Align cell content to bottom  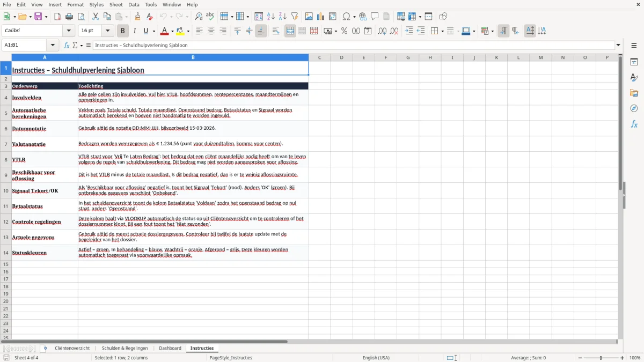click(261, 31)
